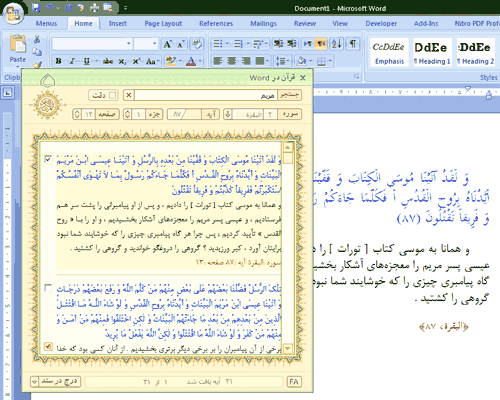The image size is (500, 400).
Task: Enable the دقت exact-match checkbox
Action: (x=113, y=95)
